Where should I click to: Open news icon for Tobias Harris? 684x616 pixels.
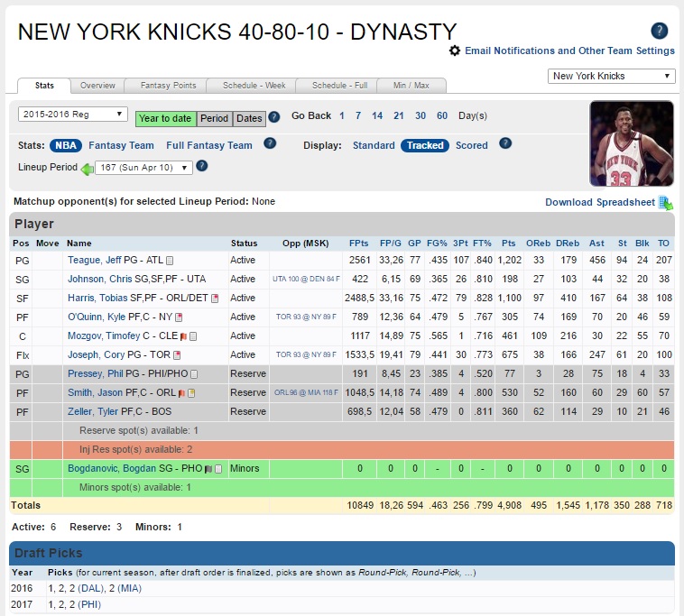point(215,299)
